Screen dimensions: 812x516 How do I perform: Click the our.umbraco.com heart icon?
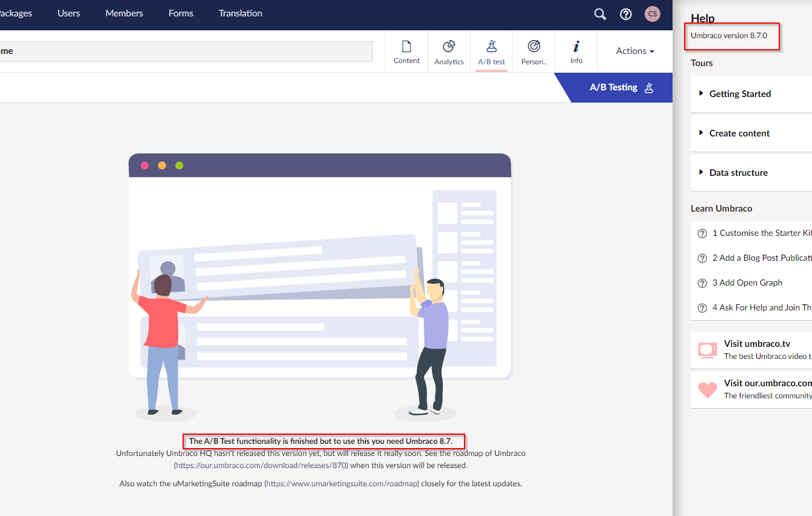tap(708, 389)
